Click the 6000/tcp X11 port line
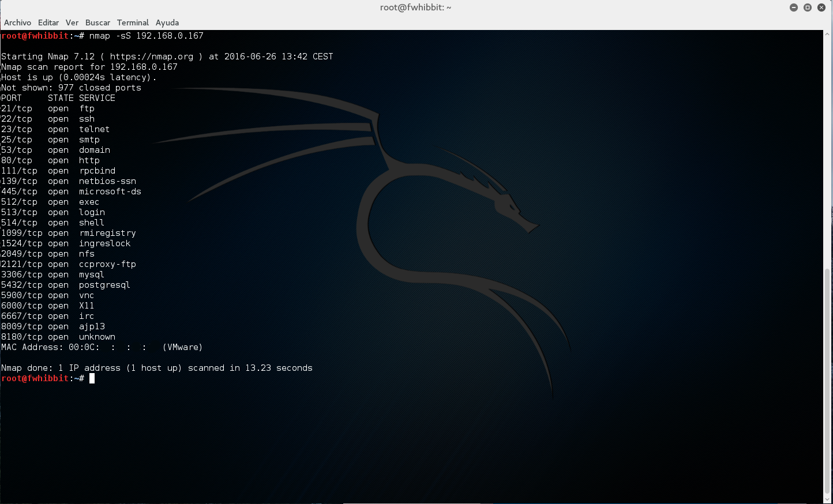833x504 pixels. 47,306
